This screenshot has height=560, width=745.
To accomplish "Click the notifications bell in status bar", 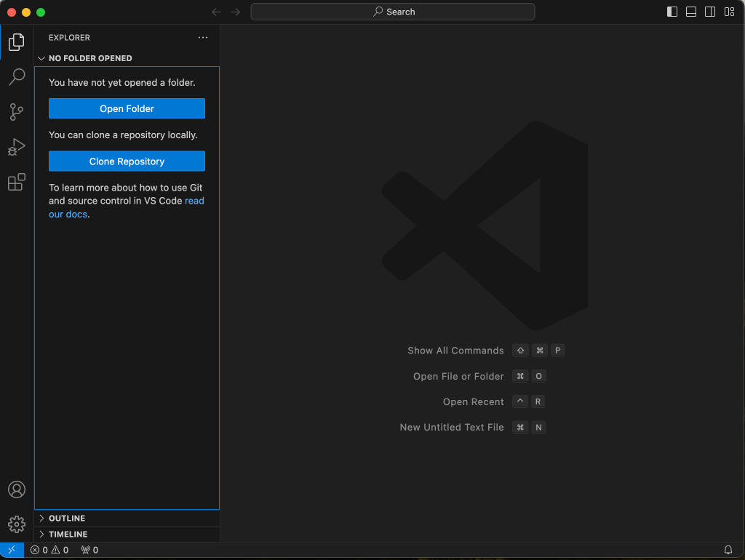I will point(728,550).
